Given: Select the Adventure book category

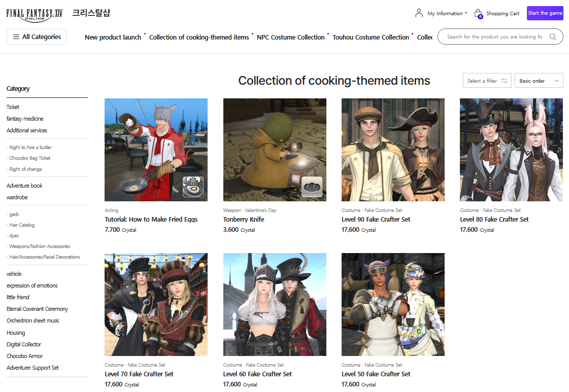Looking at the screenshot, I should 24,186.
